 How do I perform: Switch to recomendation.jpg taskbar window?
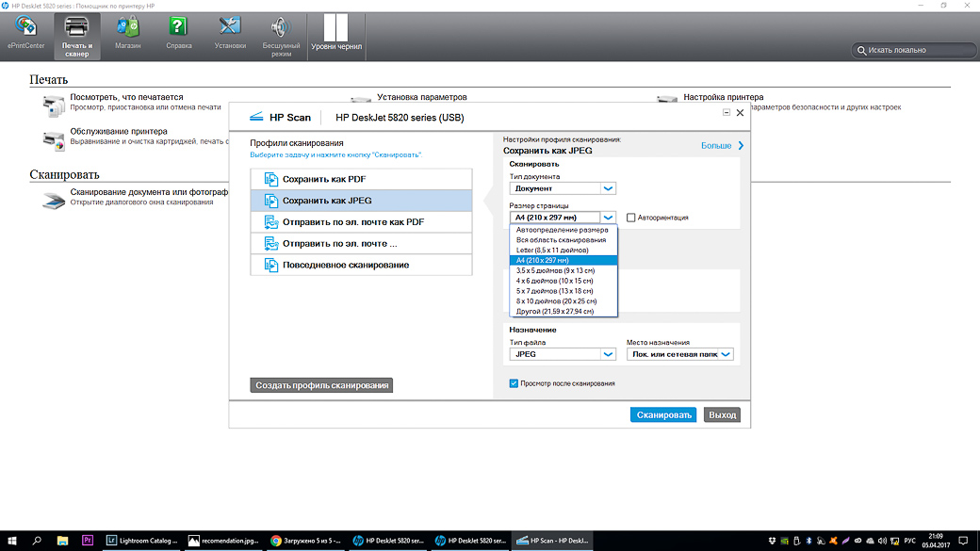pyautogui.click(x=223, y=541)
